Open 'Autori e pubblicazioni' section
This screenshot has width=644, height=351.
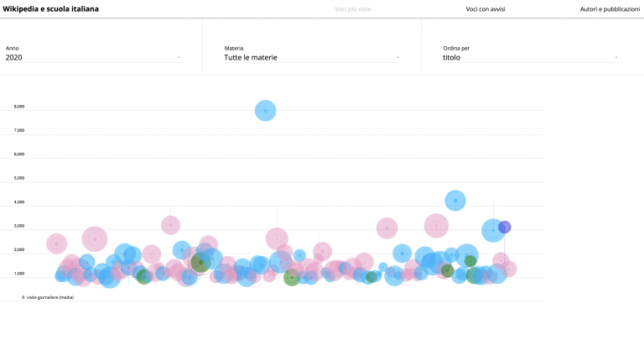coord(610,8)
